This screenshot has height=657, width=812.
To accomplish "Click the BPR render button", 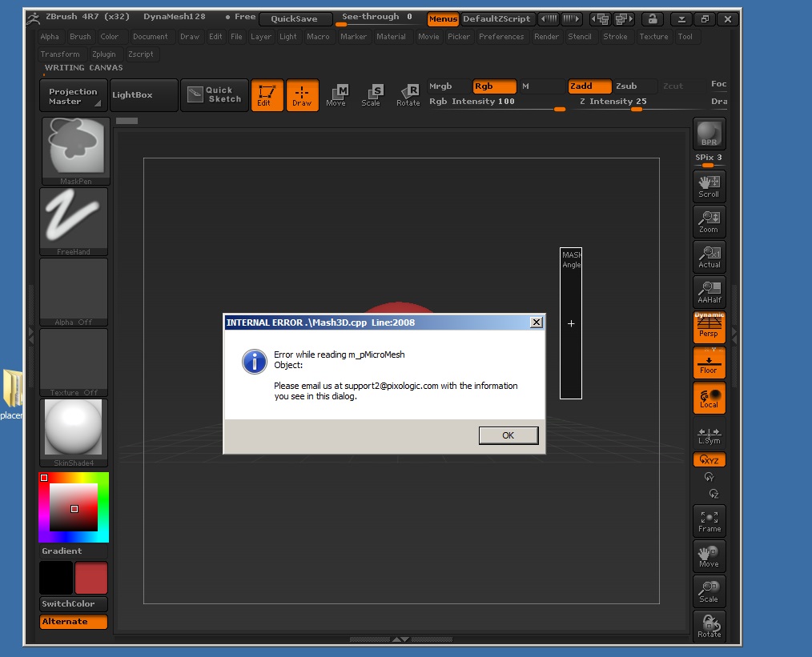I will 709,134.
